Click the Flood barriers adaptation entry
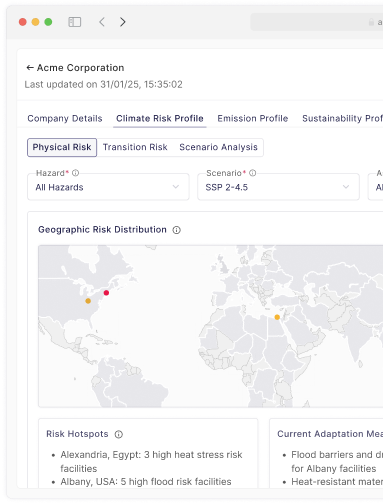Image resolution: width=383 pixels, height=504 pixels. 337,462
